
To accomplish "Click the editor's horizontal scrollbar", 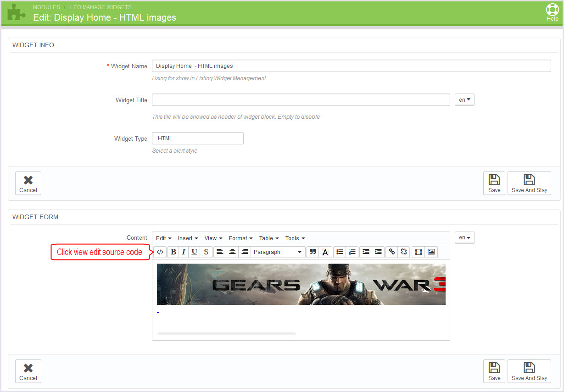I will tap(227, 334).
